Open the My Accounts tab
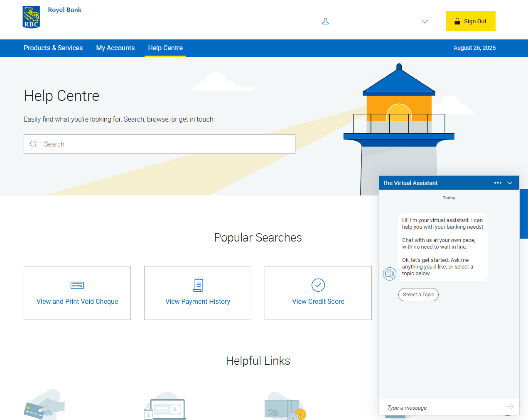Screen dimensions: 528x420 point(115,48)
